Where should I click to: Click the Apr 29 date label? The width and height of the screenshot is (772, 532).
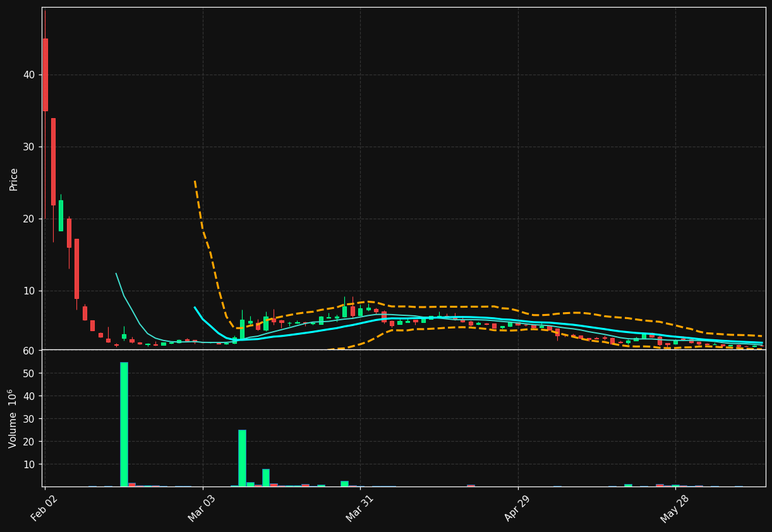[517, 508]
